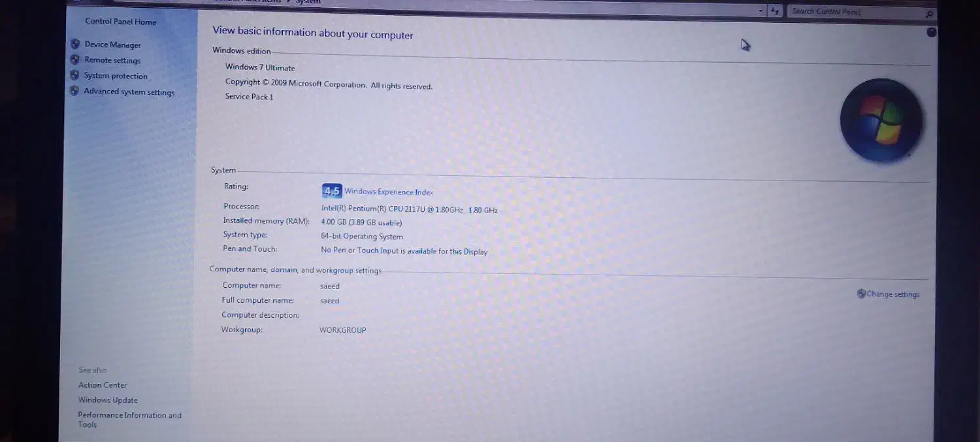Screen dimensions: 980x442
Task: Click the Windows logo orb image
Action: tap(881, 120)
